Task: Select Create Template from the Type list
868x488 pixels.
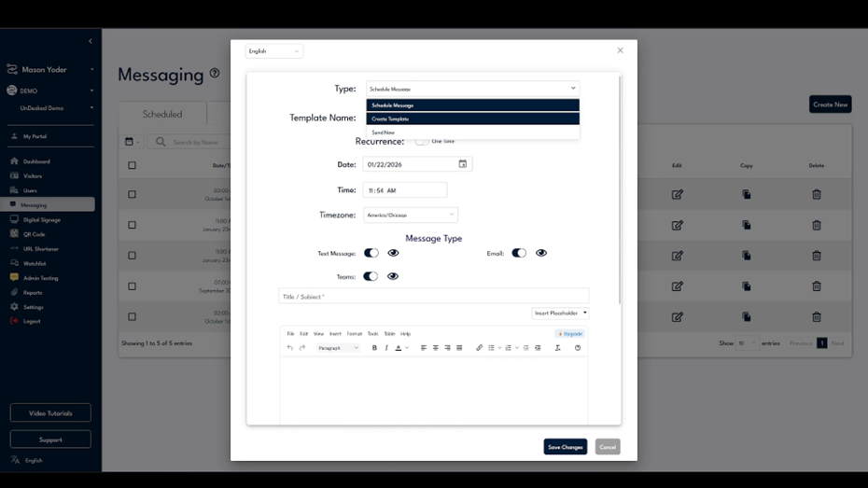Action: 472,119
